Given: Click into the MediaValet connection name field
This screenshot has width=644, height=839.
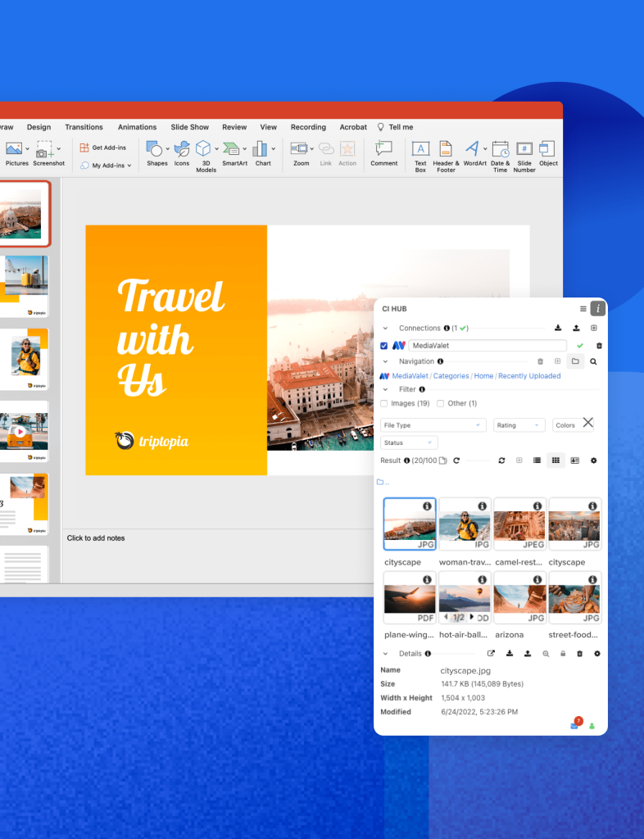Looking at the screenshot, I should click(488, 346).
